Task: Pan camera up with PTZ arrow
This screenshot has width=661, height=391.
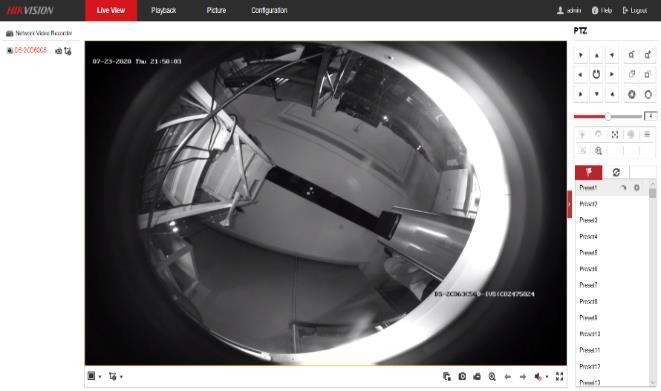Action: 596,55
